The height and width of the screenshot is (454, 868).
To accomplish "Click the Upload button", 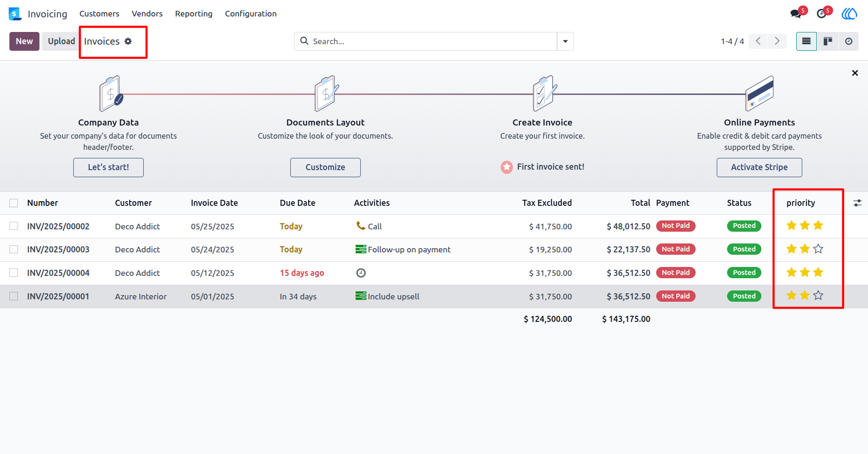I will tap(61, 41).
